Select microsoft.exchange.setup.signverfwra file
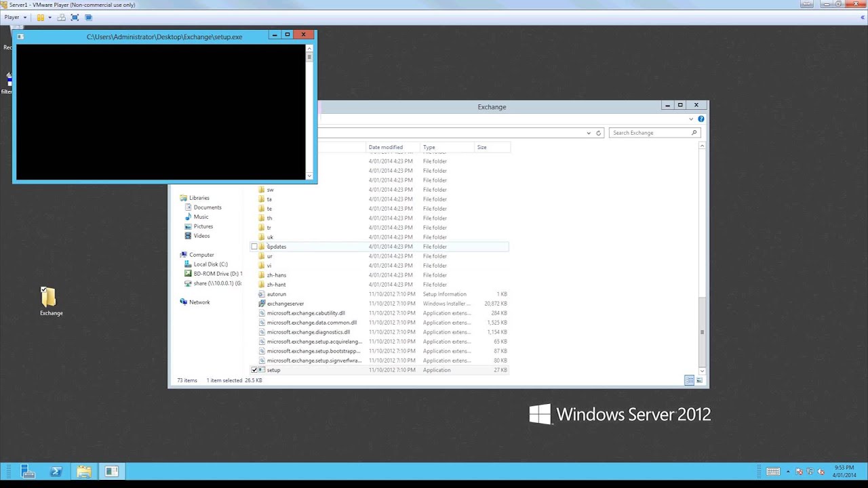The width and height of the screenshot is (868, 488). click(x=314, y=361)
